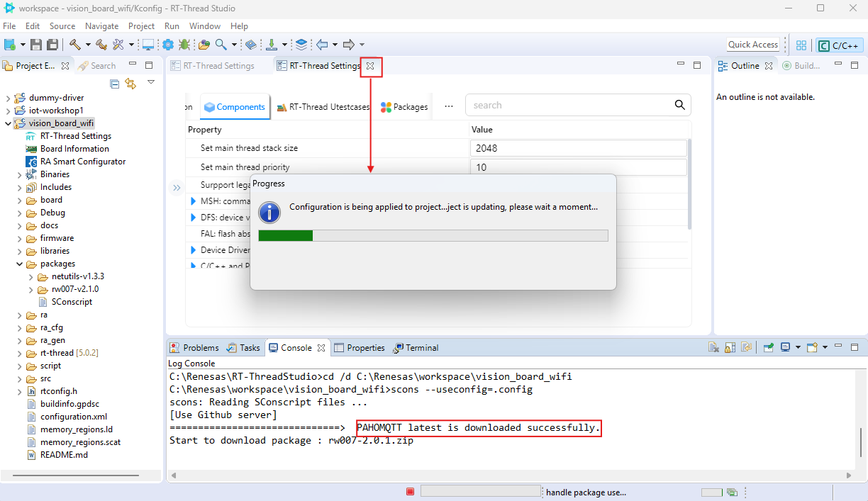Click the green progress bar in dialog
868x501 pixels.
pyautogui.click(x=286, y=235)
